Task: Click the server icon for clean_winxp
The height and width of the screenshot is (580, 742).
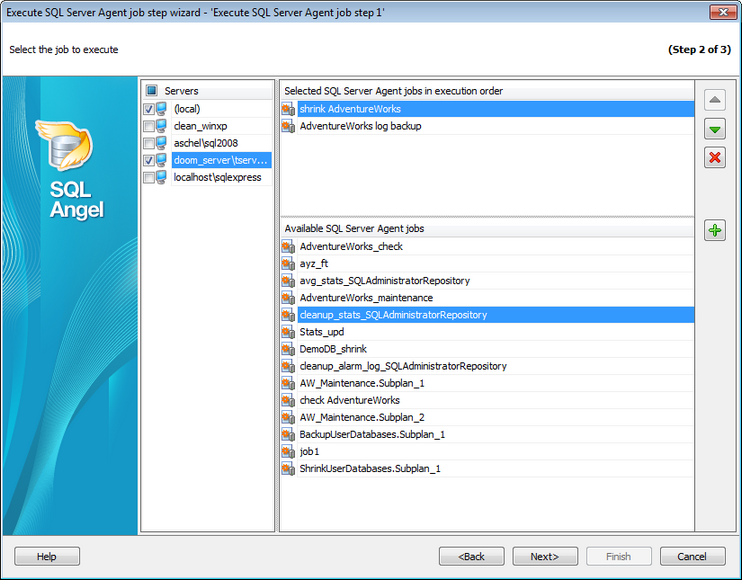Action: (161, 126)
